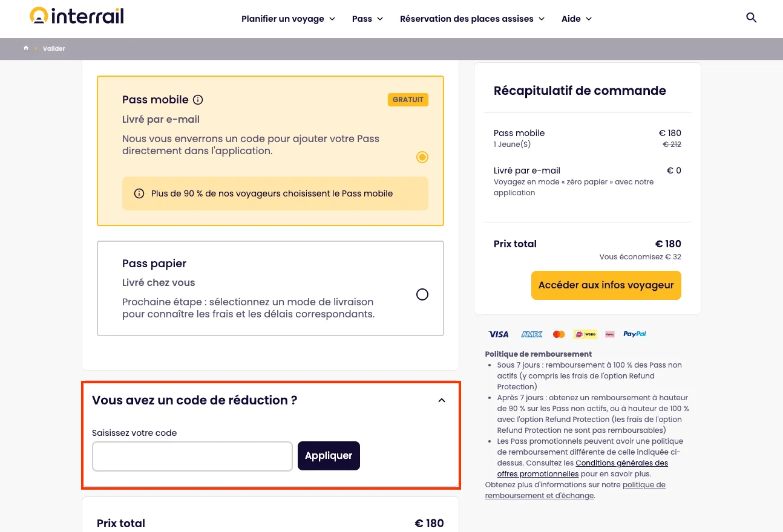783x532 pixels.
Task: Click Valider in the breadcrumb
Action: coord(54,48)
